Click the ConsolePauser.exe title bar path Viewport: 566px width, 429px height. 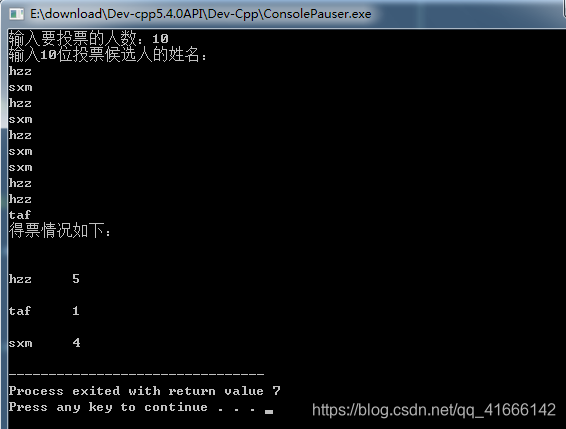pyautogui.click(x=200, y=14)
